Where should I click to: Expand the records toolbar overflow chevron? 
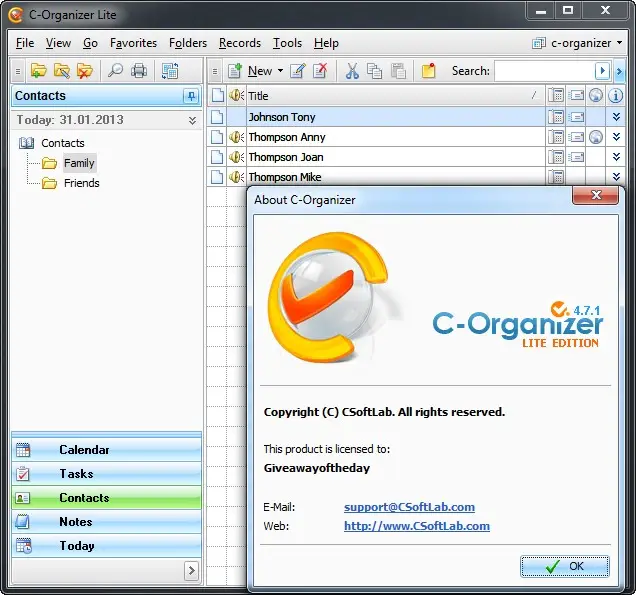point(619,71)
